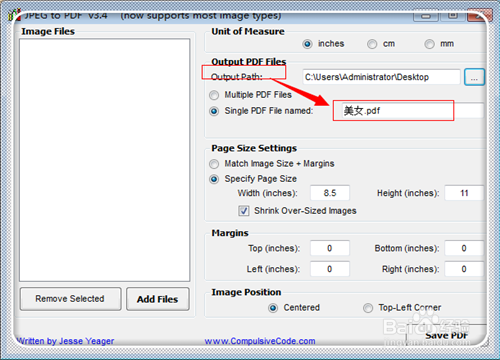Click the output path browse button
The height and width of the screenshot is (360, 500).
474,77
